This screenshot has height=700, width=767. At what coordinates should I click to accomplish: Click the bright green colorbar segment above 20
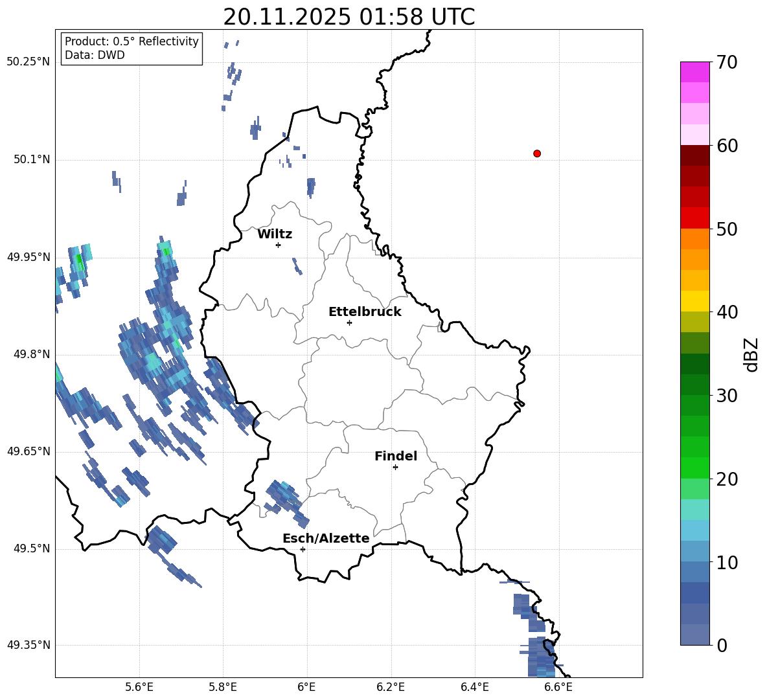coord(695,468)
